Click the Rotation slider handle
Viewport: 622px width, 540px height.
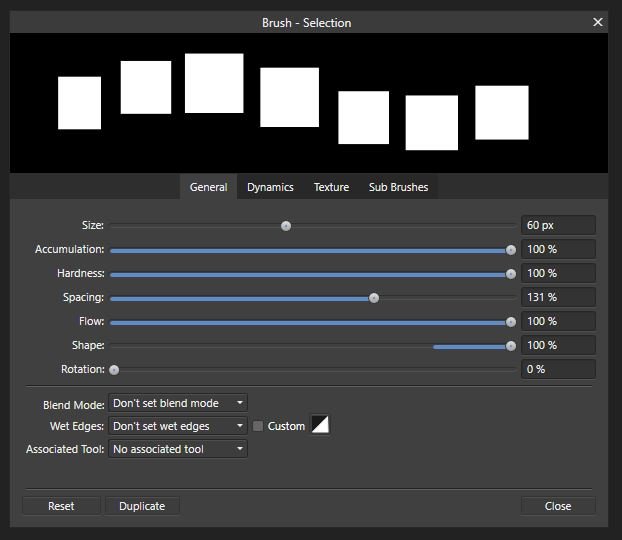click(114, 370)
